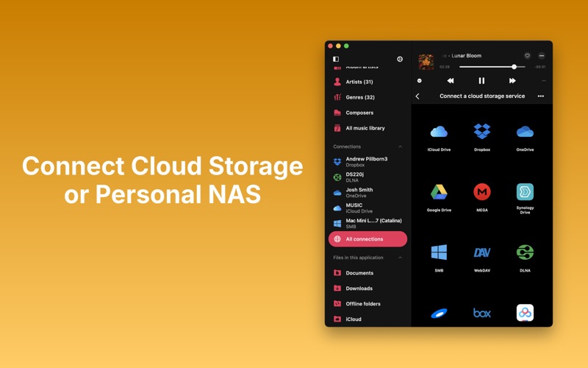Open Offline folders item

pyautogui.click(x=367, y=304)
